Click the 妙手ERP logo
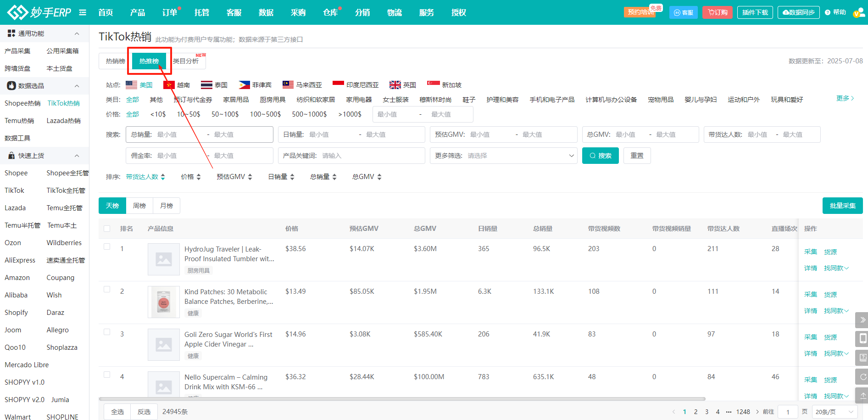Viewport: 868px width, 420px height. click(x=39, y=12)
